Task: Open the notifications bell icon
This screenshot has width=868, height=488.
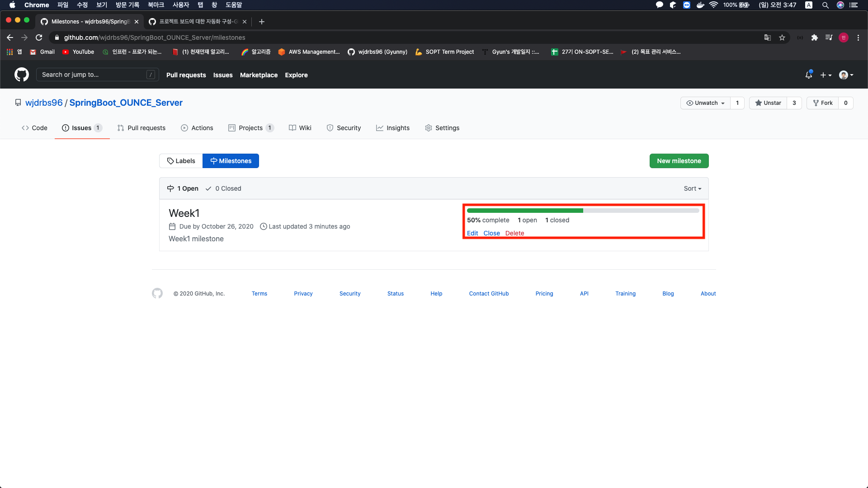Action: (x=809, y=75)
